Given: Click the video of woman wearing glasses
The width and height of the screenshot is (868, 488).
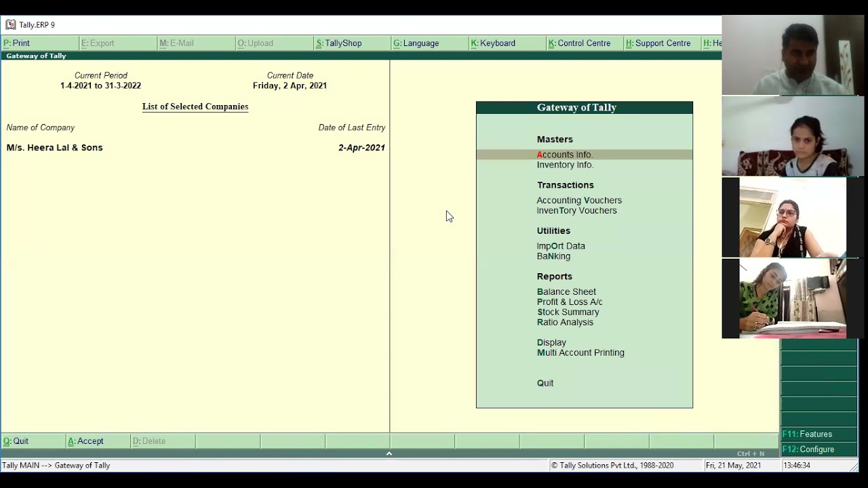Looking at the screenshot, I should 793,218.
